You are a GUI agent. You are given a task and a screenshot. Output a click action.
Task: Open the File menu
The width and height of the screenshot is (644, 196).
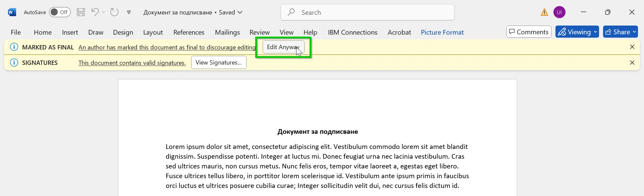[x=16, y=32]
